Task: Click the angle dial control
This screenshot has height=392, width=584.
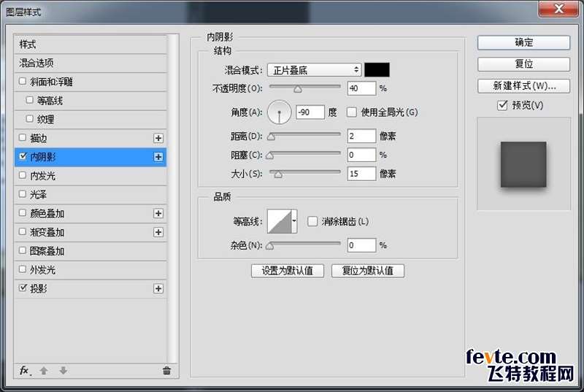Action: coord(279,112)
